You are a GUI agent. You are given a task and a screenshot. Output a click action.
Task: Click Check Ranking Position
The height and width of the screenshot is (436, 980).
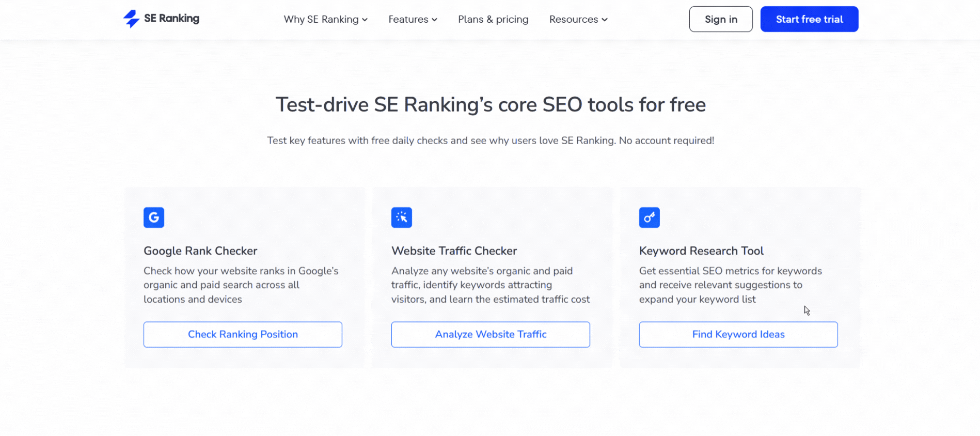(x=243, y=334)
